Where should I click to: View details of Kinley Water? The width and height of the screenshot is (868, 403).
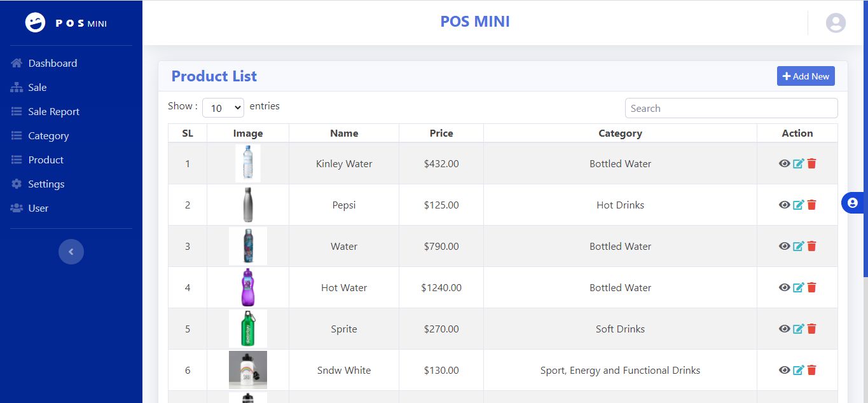(x=784, y=163)
